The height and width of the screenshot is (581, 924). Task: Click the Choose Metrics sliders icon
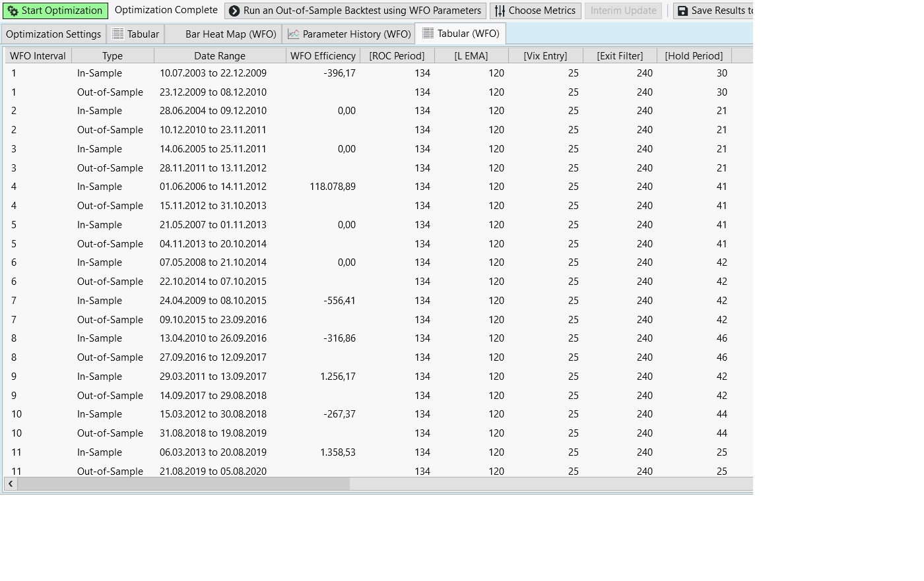click(500, 11)
